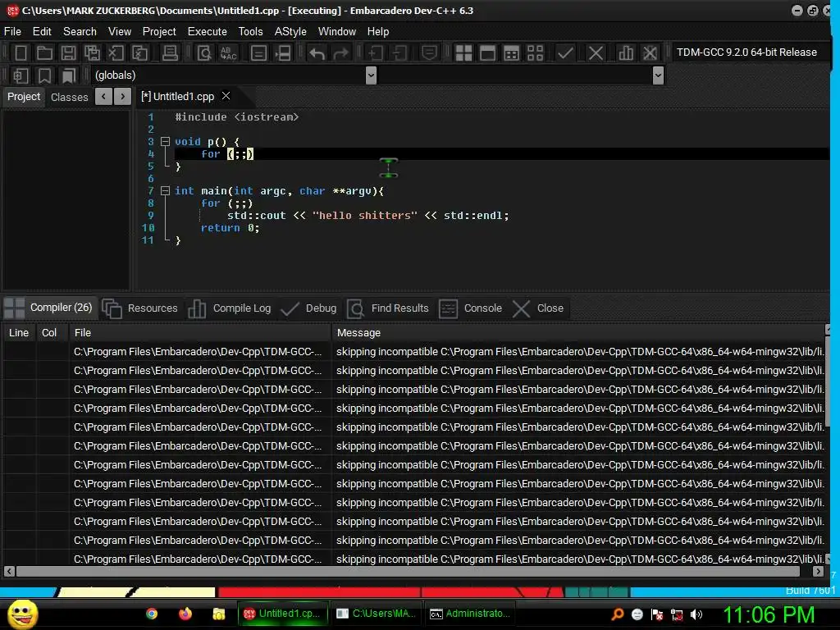
Task: Switch to the Find Results bottom tab
Action: (x=388, y=308)
